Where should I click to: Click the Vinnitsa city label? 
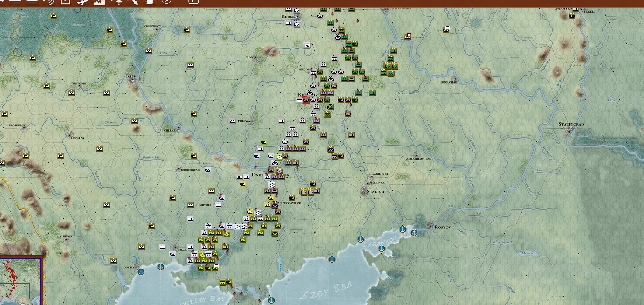point(77,137)
